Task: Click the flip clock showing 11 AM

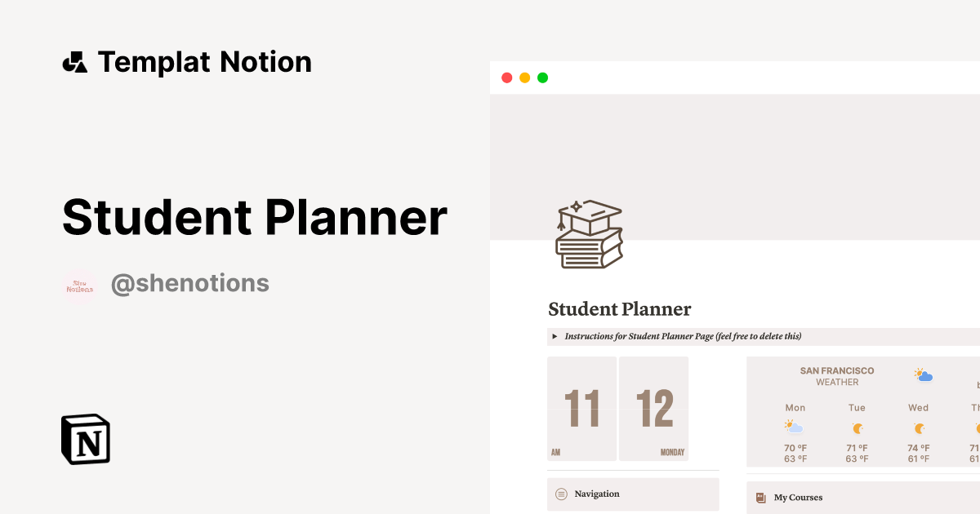Action: click(x=581, y=408)
